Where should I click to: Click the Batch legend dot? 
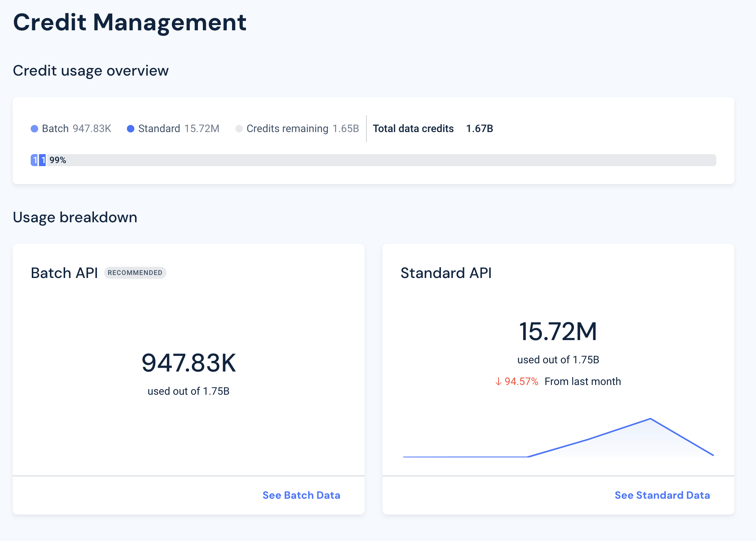tap(34, 129)
